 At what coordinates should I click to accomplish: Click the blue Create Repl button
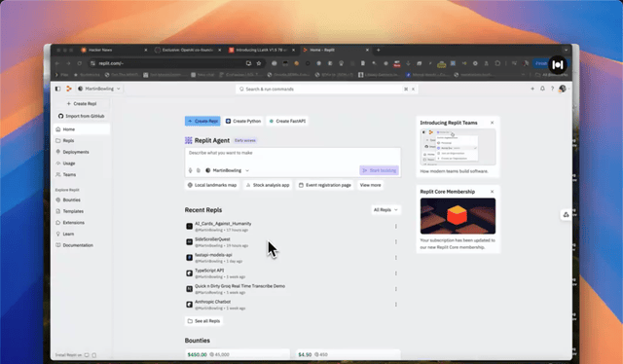(202, 122)
